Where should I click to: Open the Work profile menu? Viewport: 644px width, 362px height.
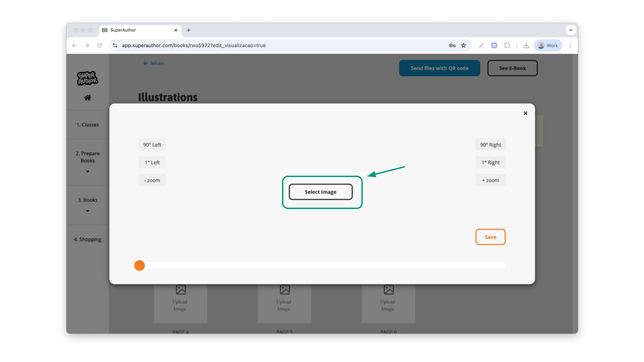pyautogui.click(x=548, y=45)
